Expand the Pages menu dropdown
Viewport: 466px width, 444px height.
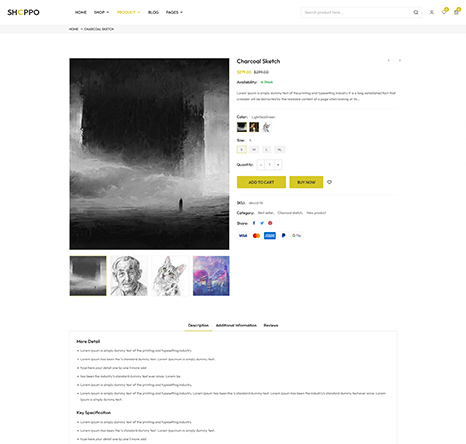tap(174, 12)
